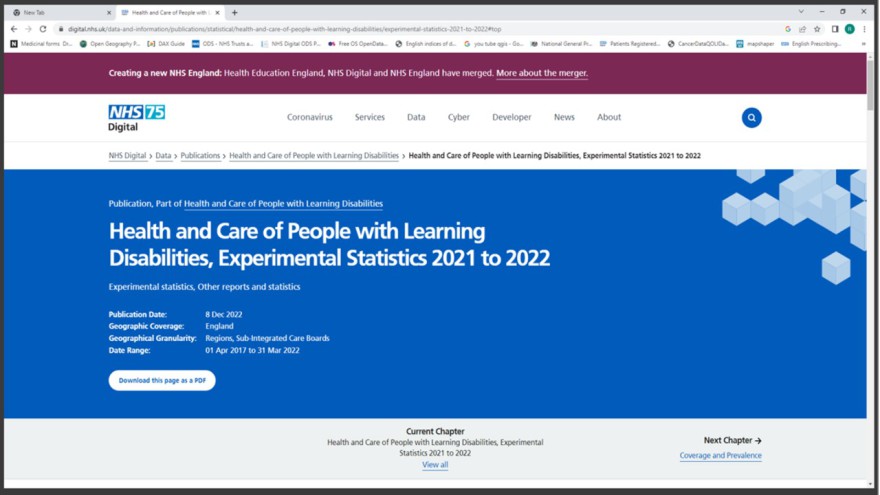Click the address bar URL field
The height and width of the screenshot is (495, 880).
[x=400, y=29]
